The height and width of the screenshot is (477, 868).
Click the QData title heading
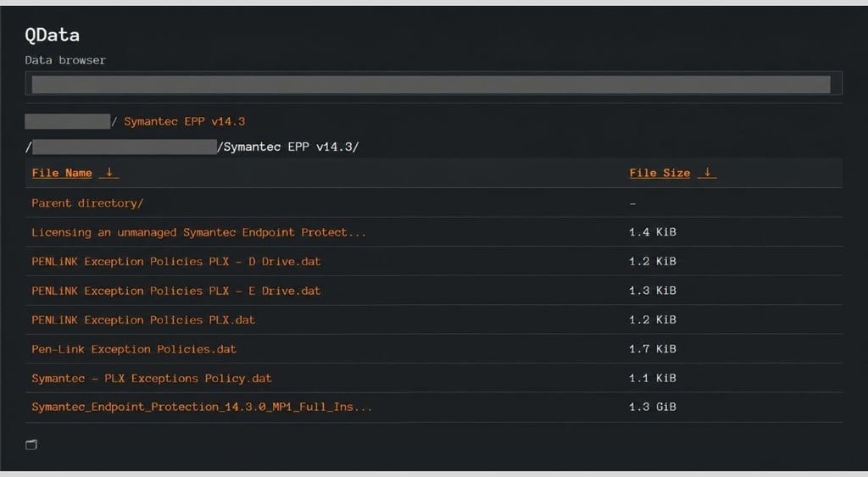(x=52, y=35)
